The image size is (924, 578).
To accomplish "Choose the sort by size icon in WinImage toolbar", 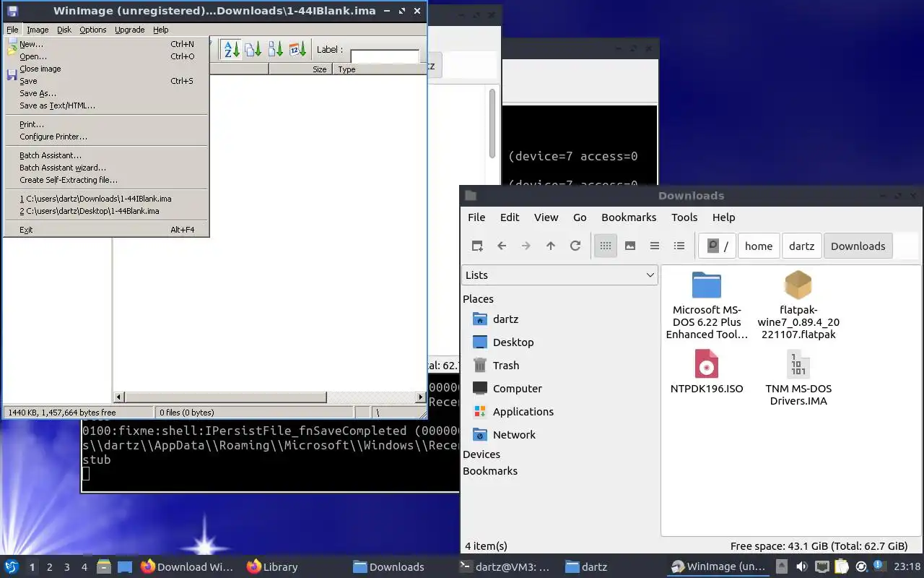I will click(x=276, y=49).
